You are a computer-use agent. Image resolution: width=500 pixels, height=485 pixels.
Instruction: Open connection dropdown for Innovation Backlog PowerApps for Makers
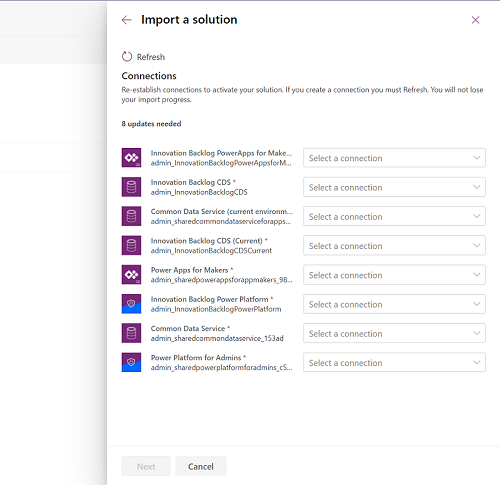pyautogui.click(x=394, y=158)
